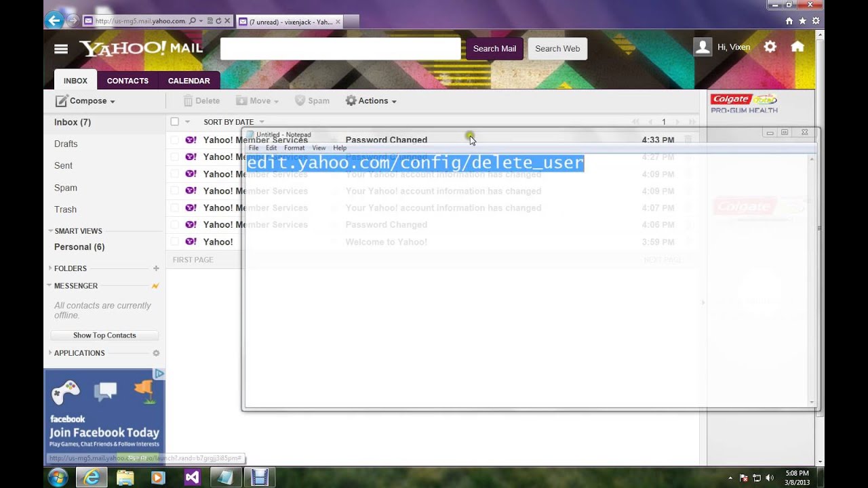The image size is (868, 488).
Task: Select checkbox for 4:33 PM Password Changed email
Action: (174, 140)
